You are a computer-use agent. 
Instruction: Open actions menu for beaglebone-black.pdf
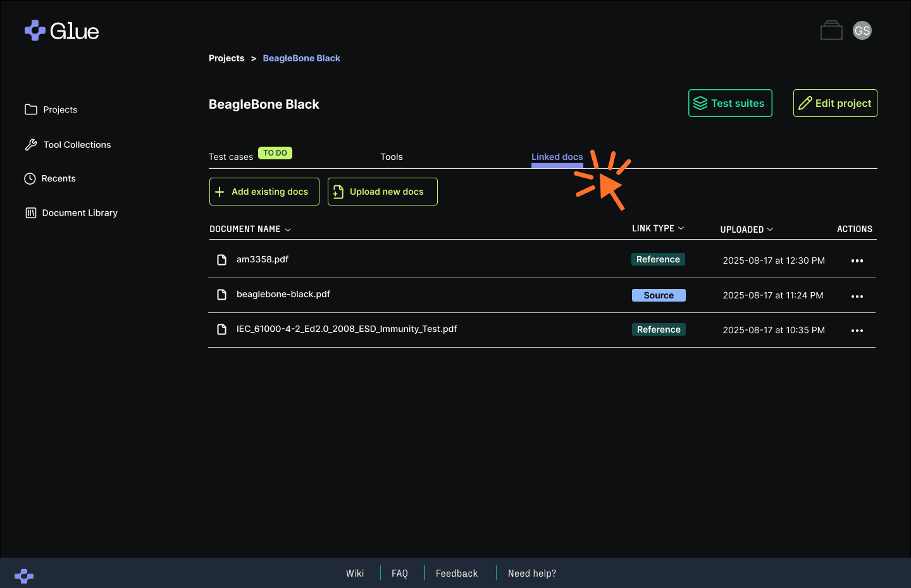coord(857,296)
